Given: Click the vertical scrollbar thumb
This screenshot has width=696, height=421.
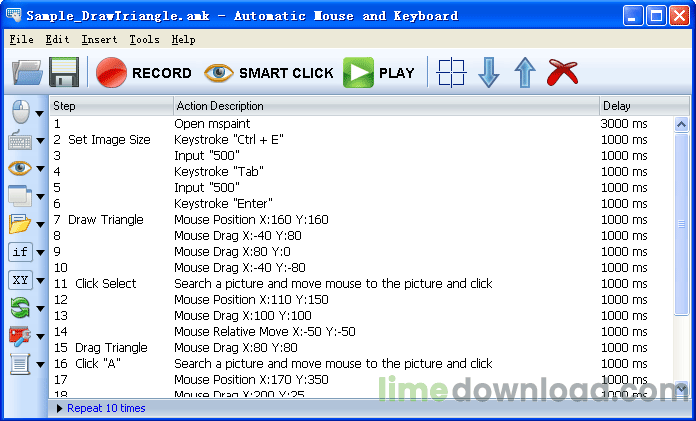Looking at the screenshot, I should 681,224.
